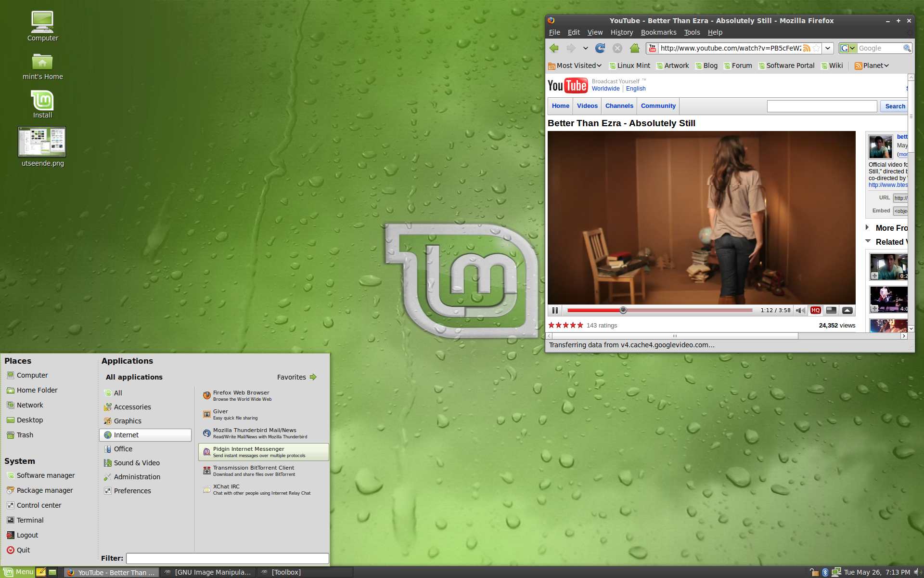
Task: Click the English language link
Action: (636, 89)
